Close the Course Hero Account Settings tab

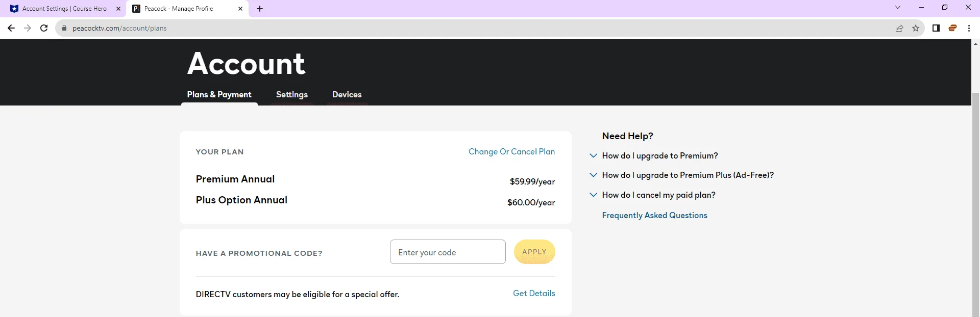coord(118,9)
